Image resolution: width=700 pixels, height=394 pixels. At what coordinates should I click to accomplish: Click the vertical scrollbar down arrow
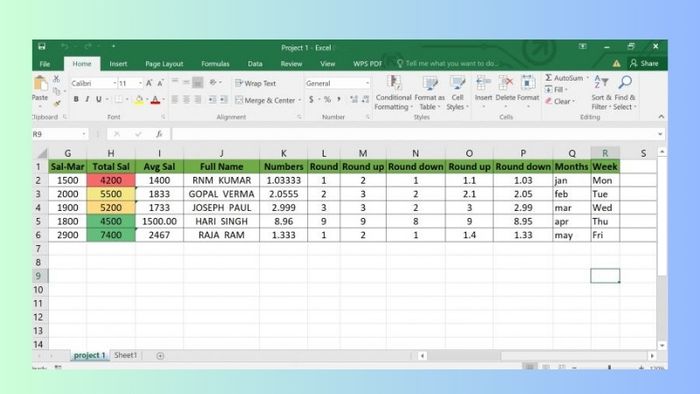[662, 345]
